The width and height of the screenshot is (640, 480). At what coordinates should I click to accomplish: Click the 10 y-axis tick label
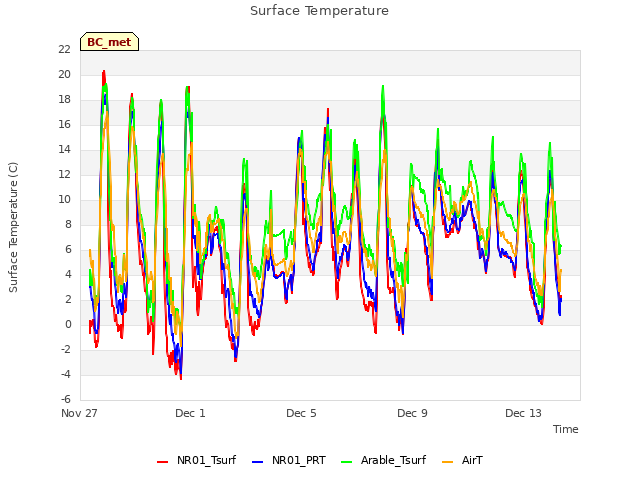point(64,200)
